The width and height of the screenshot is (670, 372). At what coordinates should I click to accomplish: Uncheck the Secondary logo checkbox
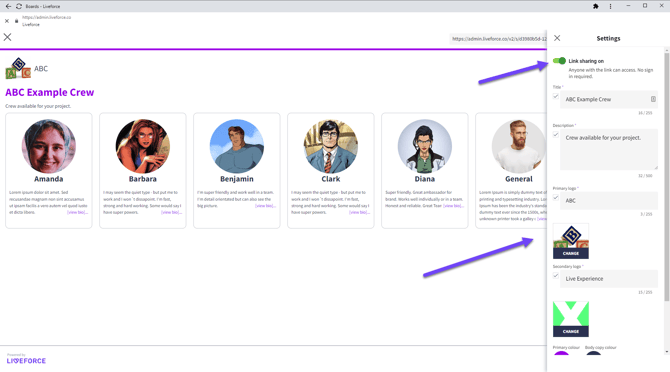[x=555, y=275]
